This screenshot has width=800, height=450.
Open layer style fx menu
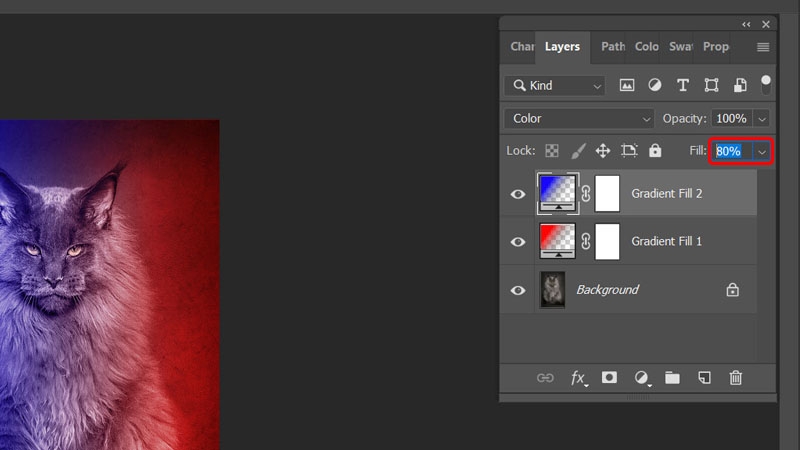click(579, 378)
